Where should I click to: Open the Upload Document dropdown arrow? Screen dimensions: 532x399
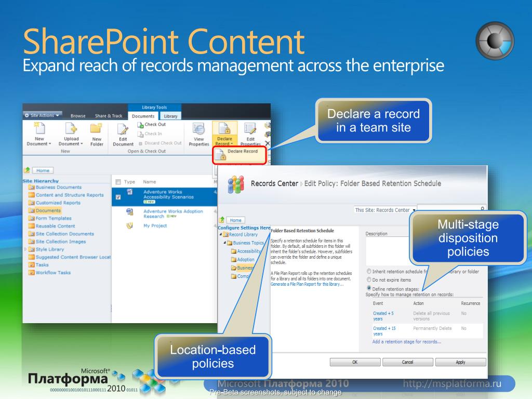point(82,144)
